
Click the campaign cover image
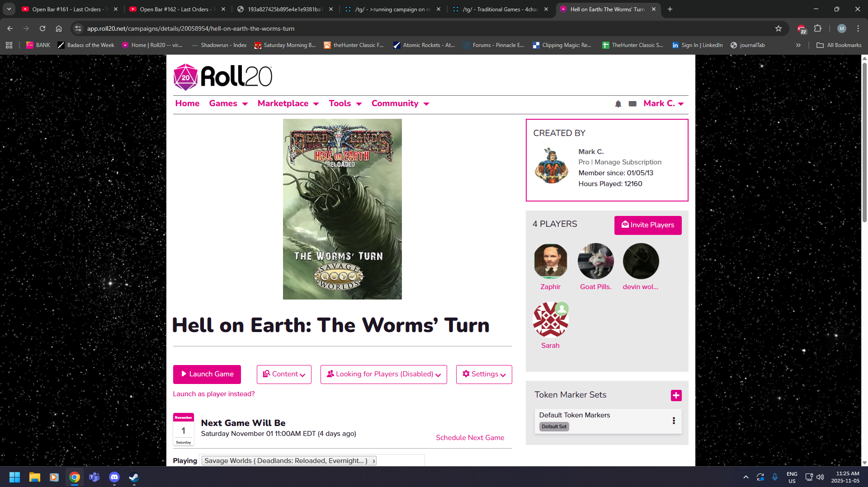point(342,209)
